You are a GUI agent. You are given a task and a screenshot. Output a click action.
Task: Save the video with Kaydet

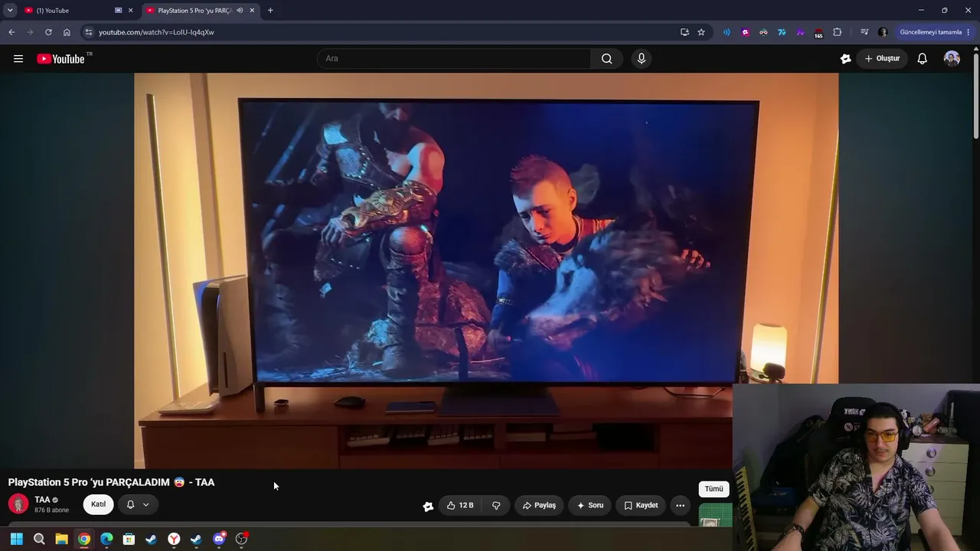[x=641, y=505]
